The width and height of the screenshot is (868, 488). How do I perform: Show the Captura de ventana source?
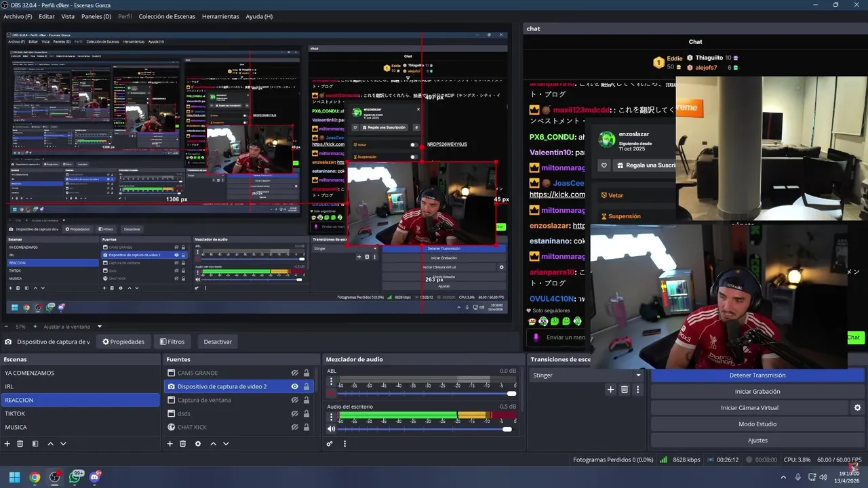[x=295, y=400]
